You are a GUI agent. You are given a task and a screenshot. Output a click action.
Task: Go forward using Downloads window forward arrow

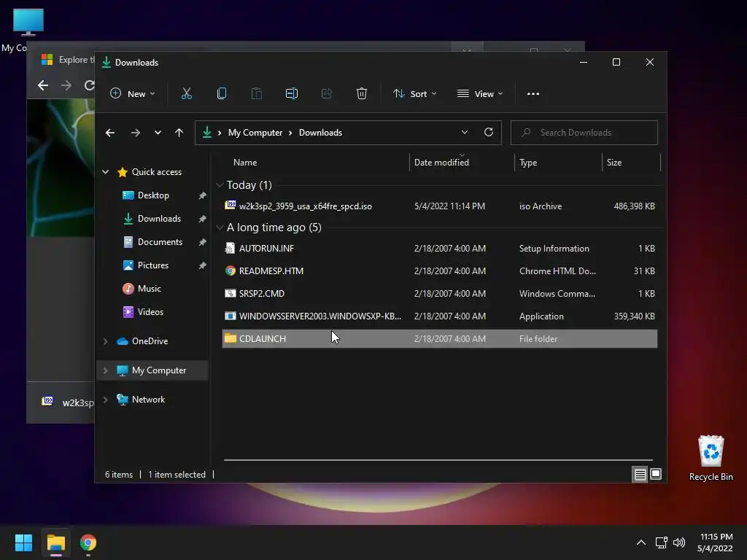tap(135, 133)
